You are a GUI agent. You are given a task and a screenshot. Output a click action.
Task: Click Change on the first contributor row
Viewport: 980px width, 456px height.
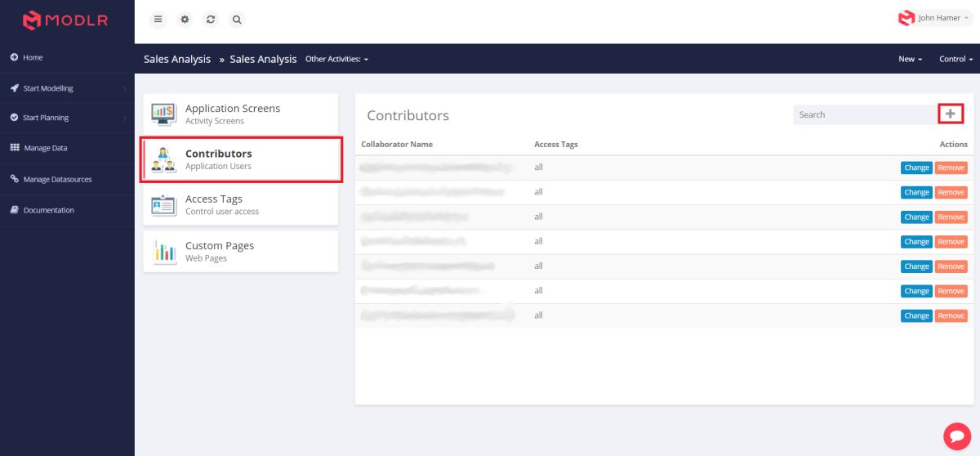coord(916,168)
